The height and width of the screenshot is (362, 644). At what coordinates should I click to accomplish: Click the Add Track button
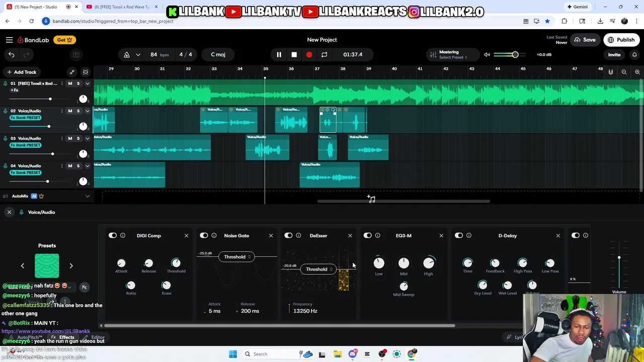tap(21, 72)
